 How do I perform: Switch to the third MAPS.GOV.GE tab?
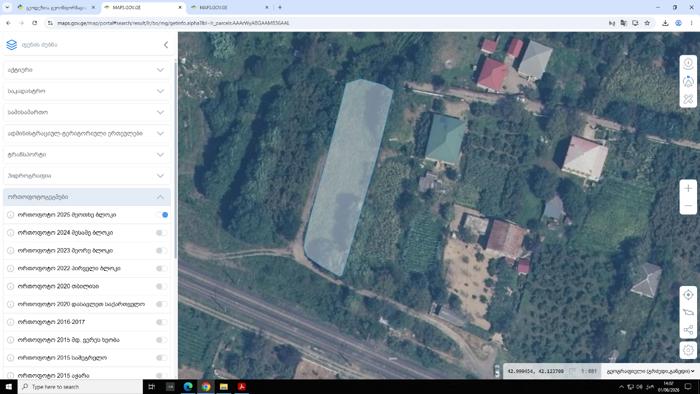[x=229, y=8]
